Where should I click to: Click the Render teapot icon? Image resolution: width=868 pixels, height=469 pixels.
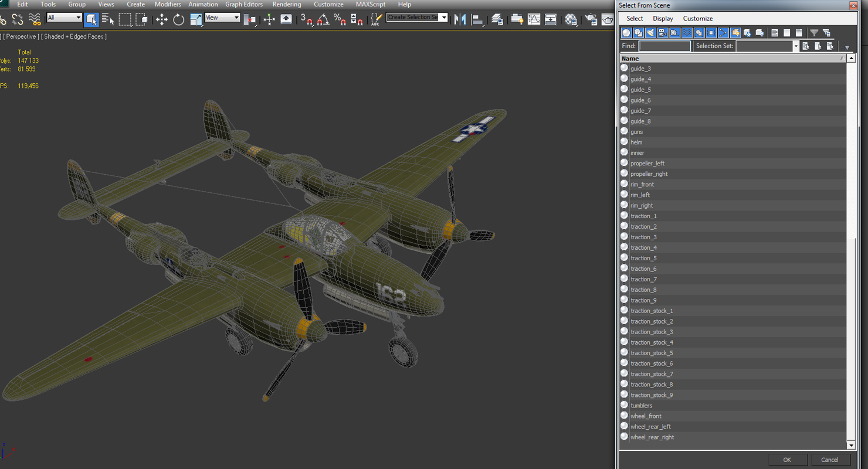608,19
